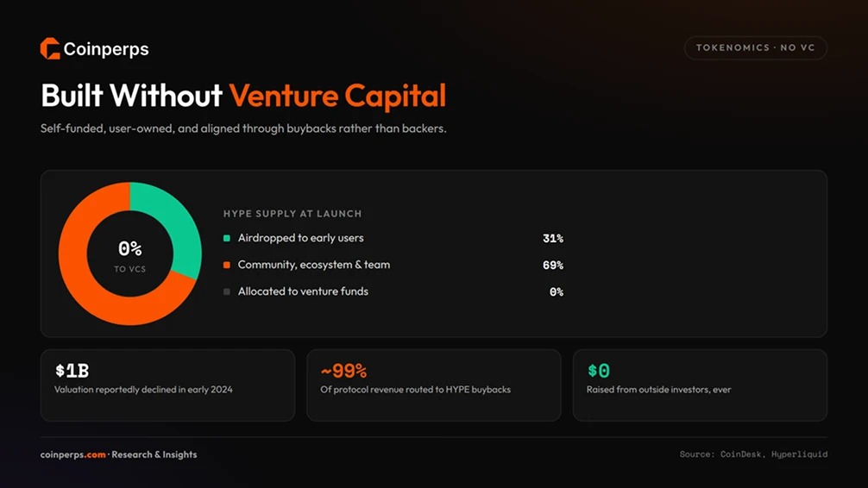Click the 31% value in legend
868x488 pixels.
[x=552, y=239]
